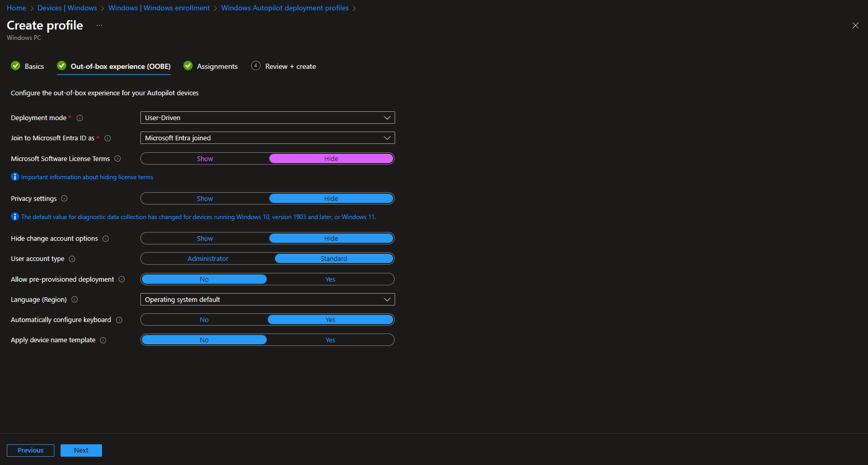Screen dimensions: 868x465
Task: Set Microsoft Software License Terms to Show
Action: (205, 158)
